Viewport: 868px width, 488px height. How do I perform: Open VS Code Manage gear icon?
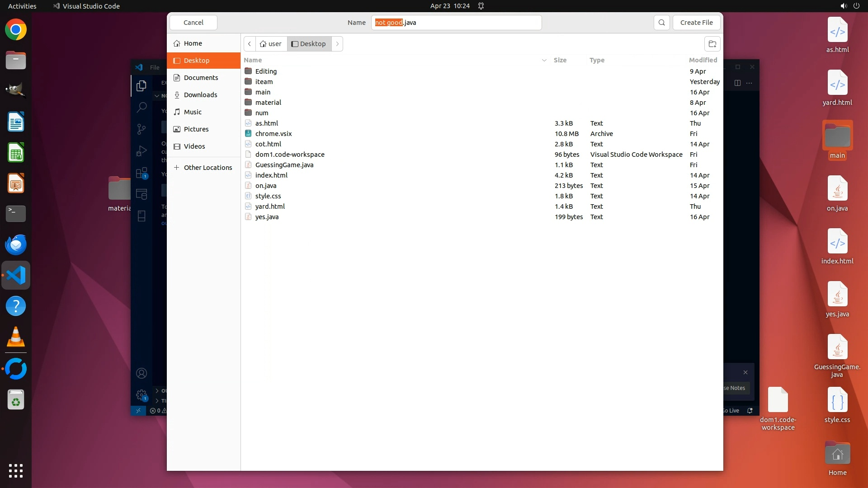(x=142, y=395)
